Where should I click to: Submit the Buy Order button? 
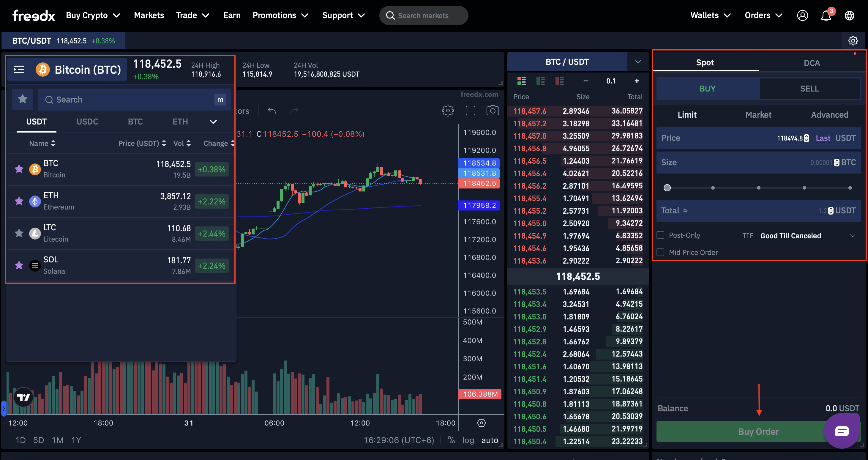coord(758,431)
